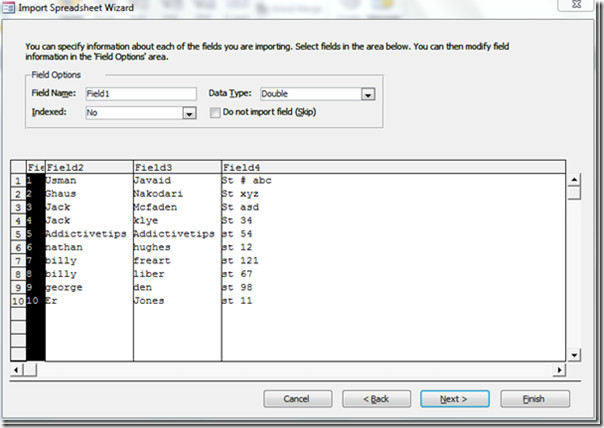The height and width of the screenshot is (428, 604).
Task: Click the vertical scrollbar up arrow
Action: point(574,180)
